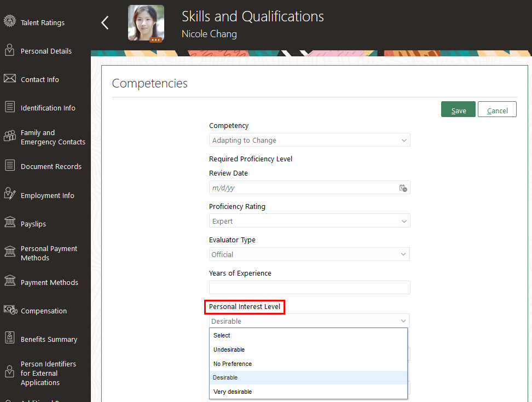Screen dimensions: 532x402
Task: Pick the Undesirable option
Action: [229, 349]
